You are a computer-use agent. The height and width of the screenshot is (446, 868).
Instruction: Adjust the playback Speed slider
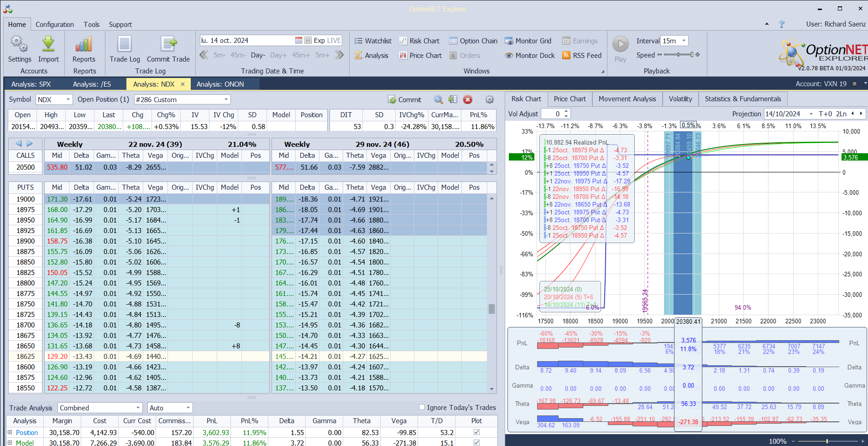point(679,55)
